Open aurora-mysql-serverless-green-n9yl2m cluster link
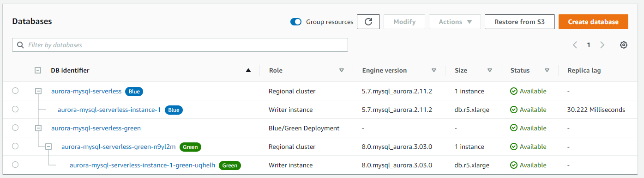The height and width of the screenshot is (178, 644). (x=119, y=147)
